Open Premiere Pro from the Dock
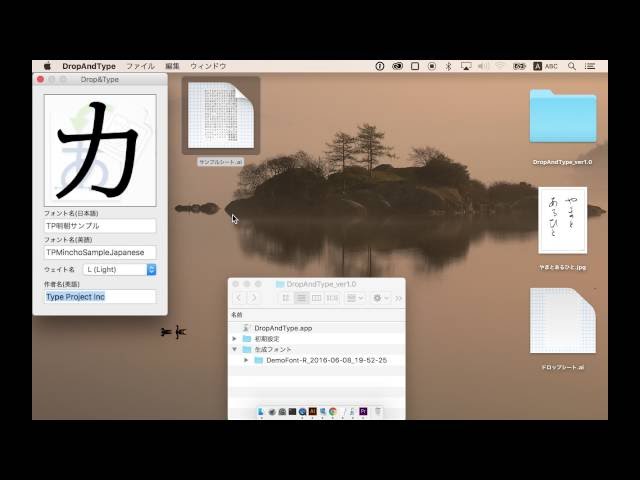 [x=363, y=411]
